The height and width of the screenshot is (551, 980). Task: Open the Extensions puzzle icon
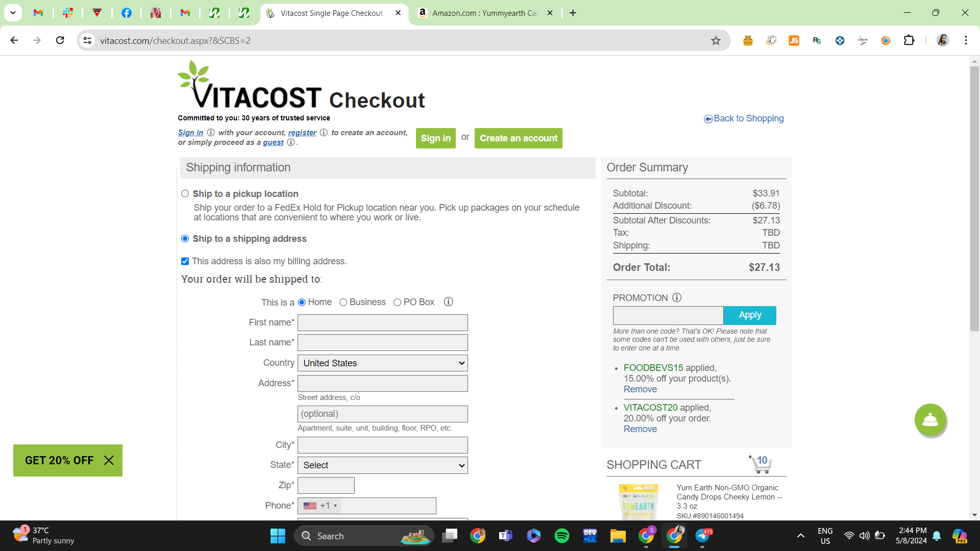pos(909,40)
